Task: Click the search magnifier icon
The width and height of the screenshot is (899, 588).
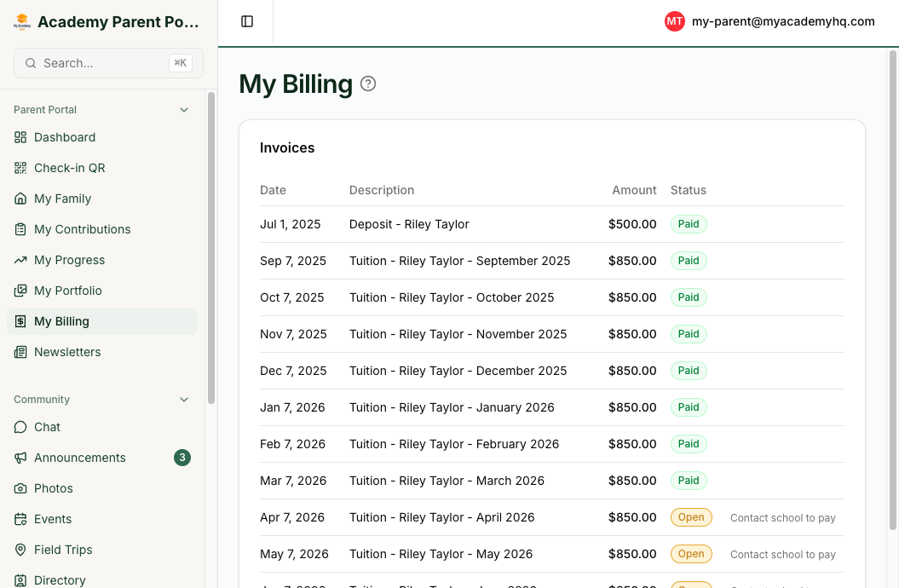Action: click(31, 63)
